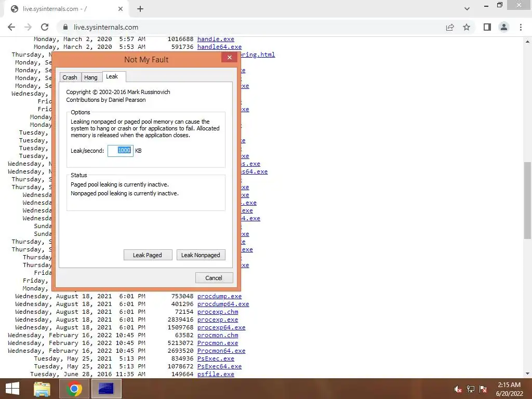The width and height of the screenshot is (532, 399).
Task: Go back in Chrome browser
Action: 11,27
